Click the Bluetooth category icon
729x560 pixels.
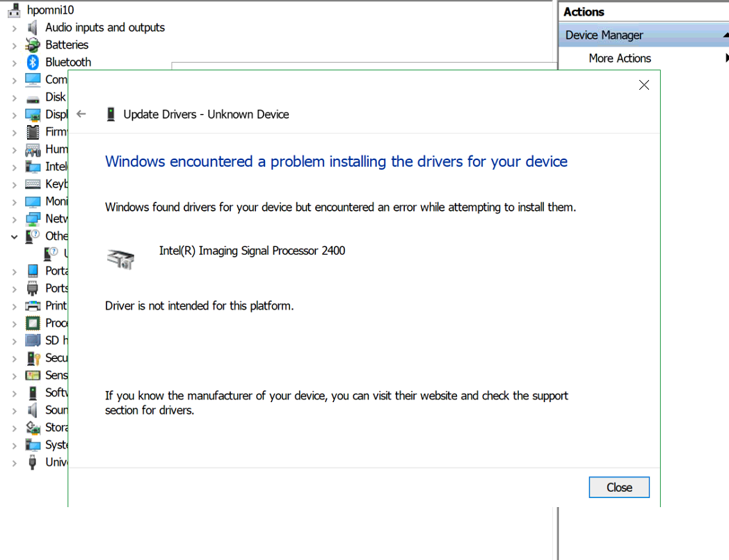tap(32, 62)
